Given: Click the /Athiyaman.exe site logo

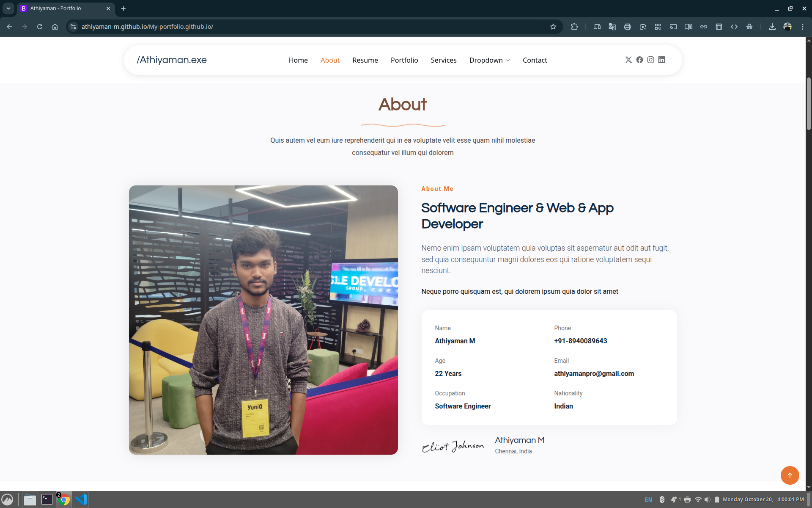Looking at the screenshot, I should click(x=172, y=60).
